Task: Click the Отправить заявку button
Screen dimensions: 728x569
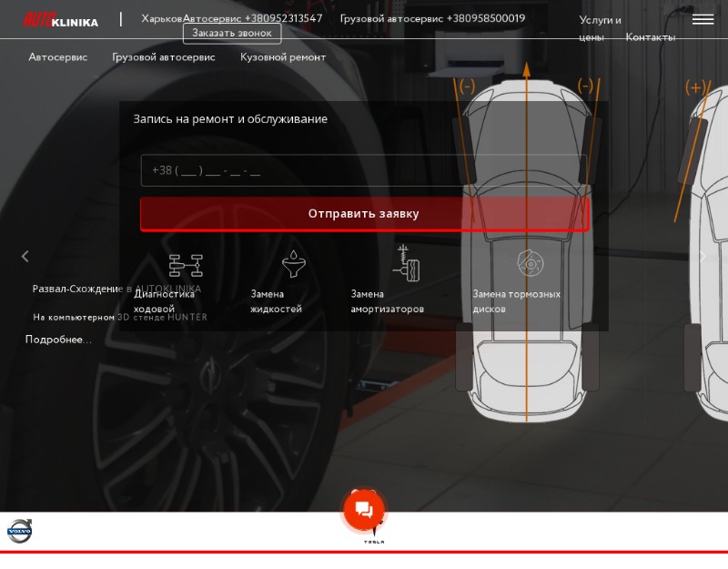Action: [x=365, y=214]
